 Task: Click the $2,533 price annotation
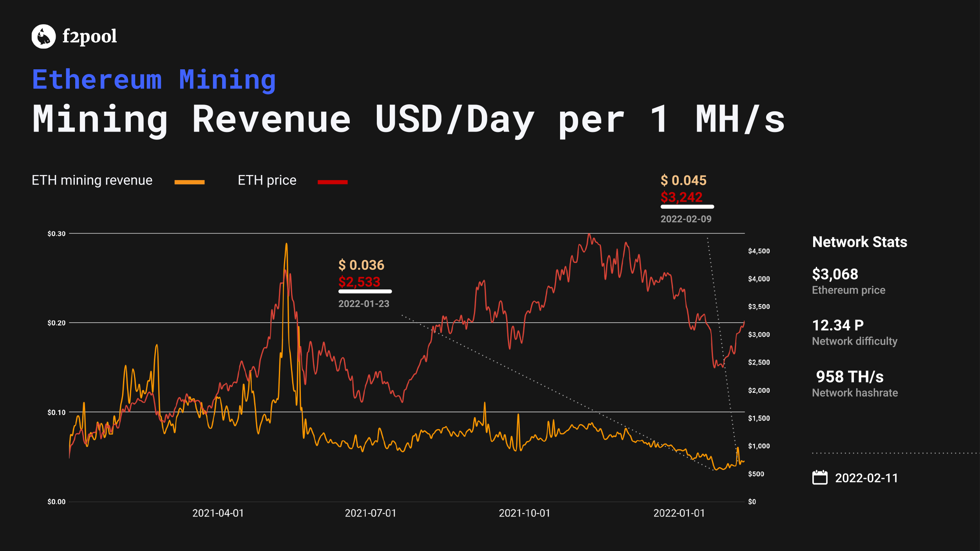[x=359, y=282]
